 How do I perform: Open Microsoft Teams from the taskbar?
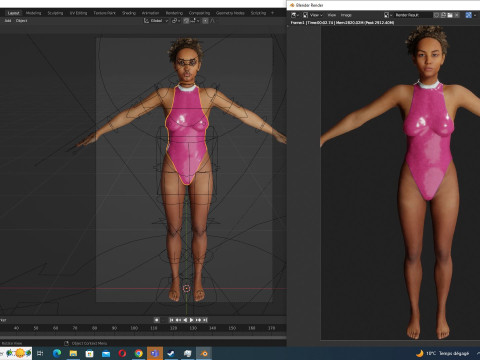(x=155, y=353)
